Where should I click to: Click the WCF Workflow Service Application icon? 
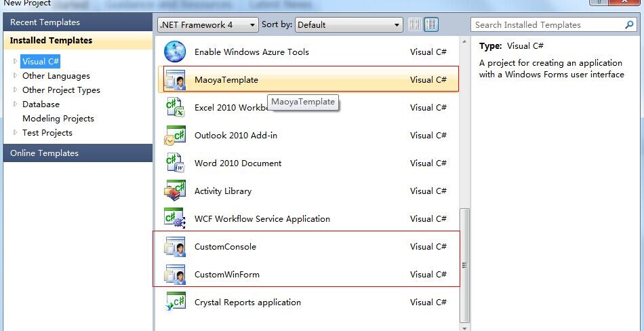[x=175, y=218]
